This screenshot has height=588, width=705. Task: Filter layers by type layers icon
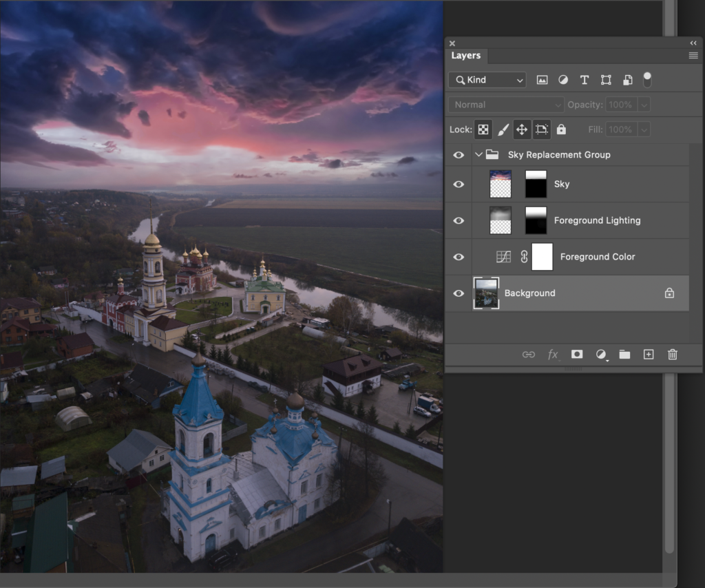tap(585, 80)
